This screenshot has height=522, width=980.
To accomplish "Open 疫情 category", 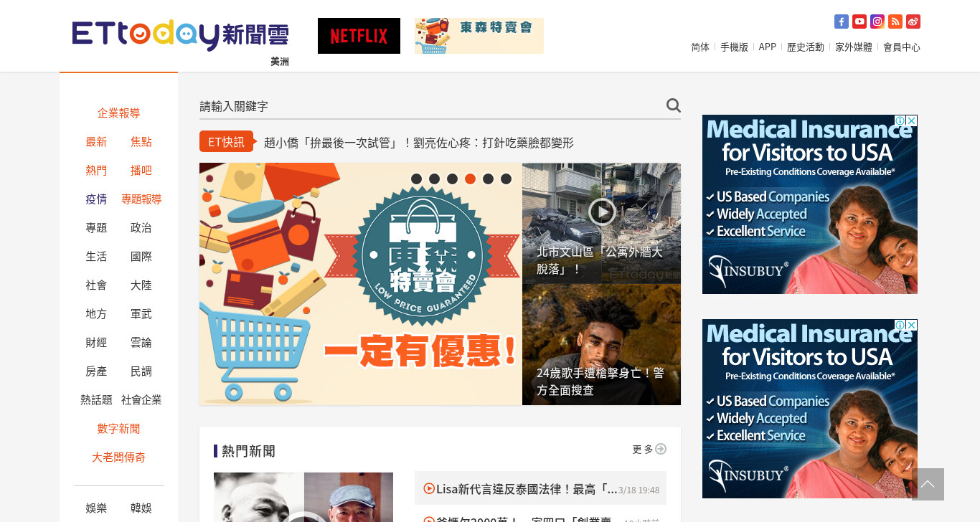I will 96,199.
